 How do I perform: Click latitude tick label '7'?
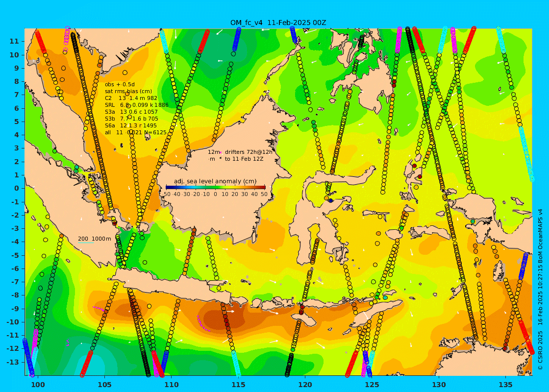[16, 95]
